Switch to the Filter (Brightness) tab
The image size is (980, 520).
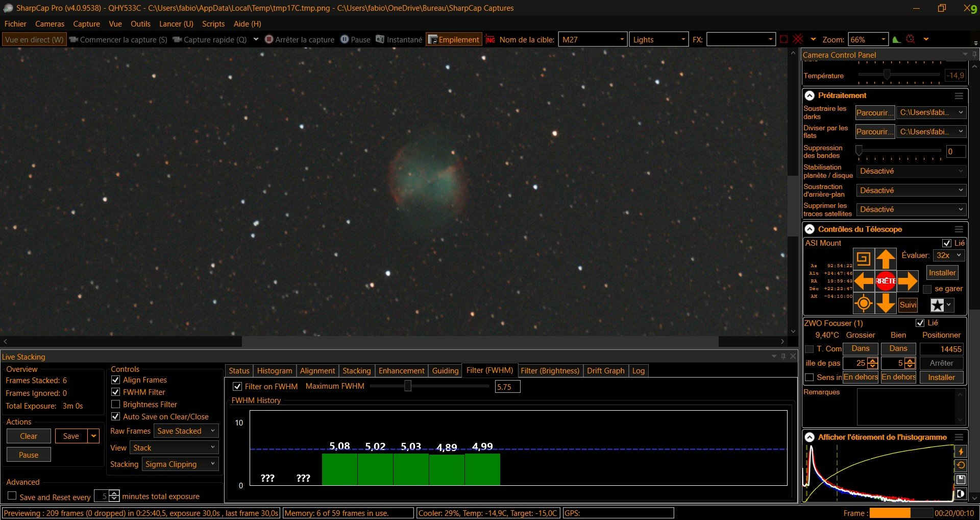click(550, 371)
